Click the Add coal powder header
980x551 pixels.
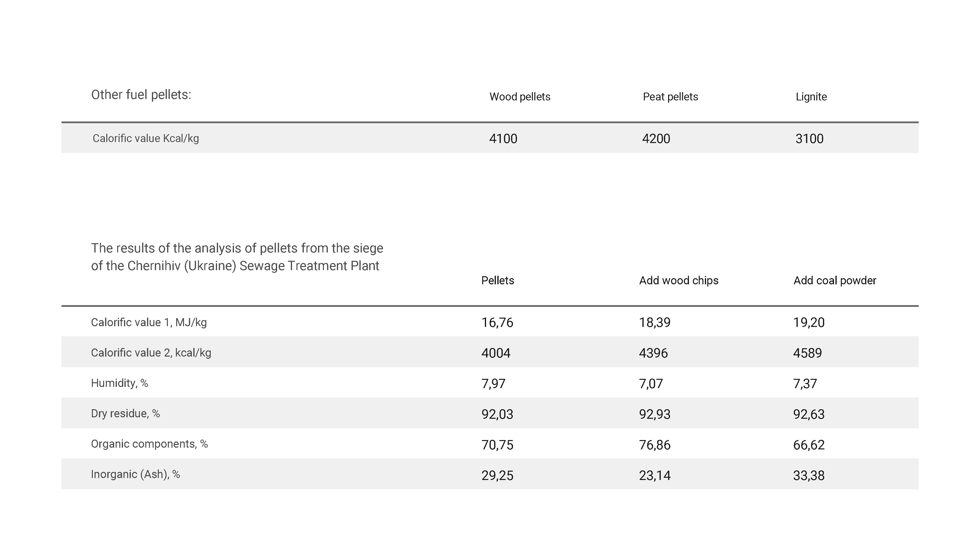(835, 280)
